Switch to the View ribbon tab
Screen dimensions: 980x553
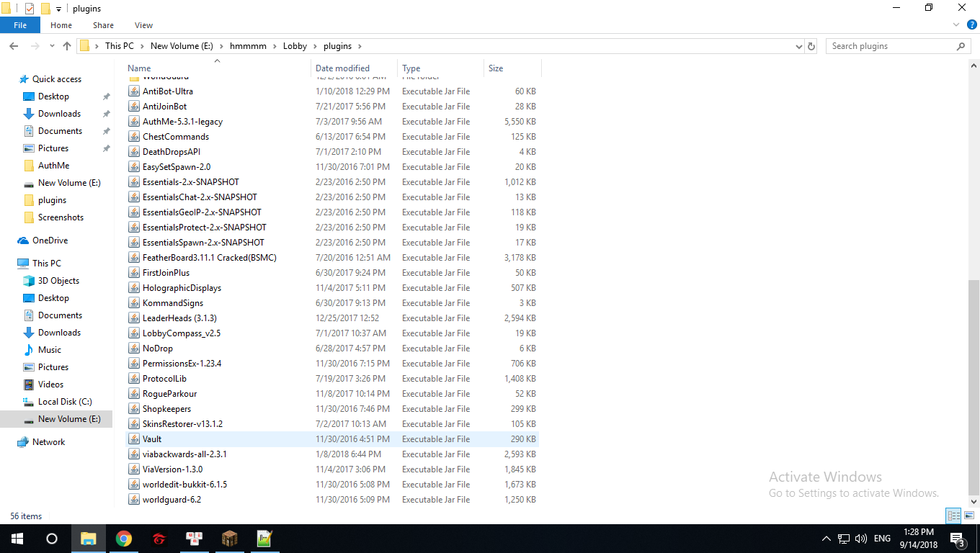[x=144, y=25]
